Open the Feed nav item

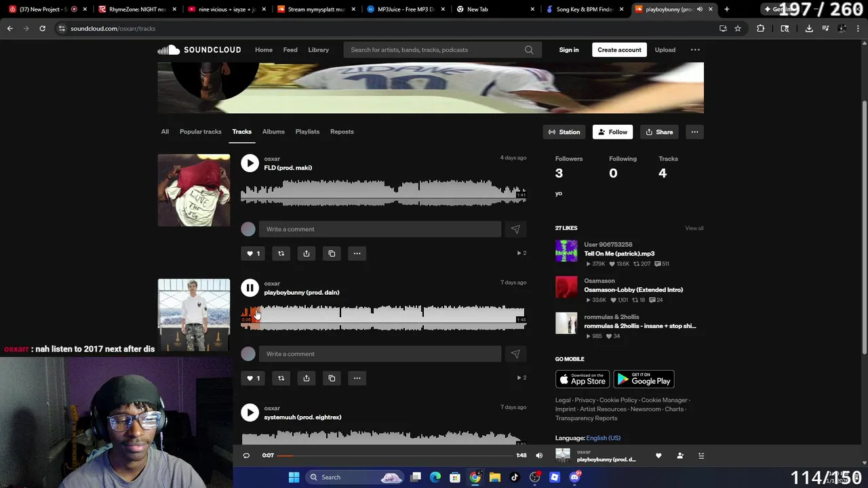click(290, 49)
